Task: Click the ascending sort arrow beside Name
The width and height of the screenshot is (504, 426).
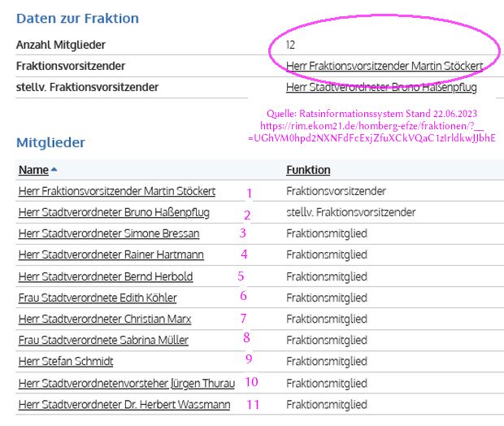Action: pyautogui.click(x=54, y=169)
